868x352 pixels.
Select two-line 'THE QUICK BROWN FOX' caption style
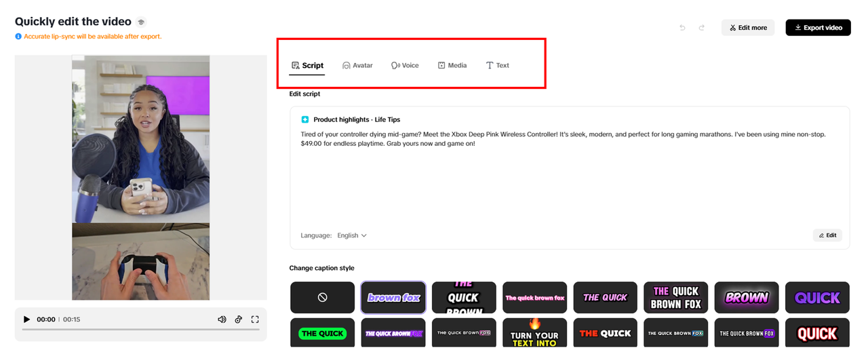[675, 297]
